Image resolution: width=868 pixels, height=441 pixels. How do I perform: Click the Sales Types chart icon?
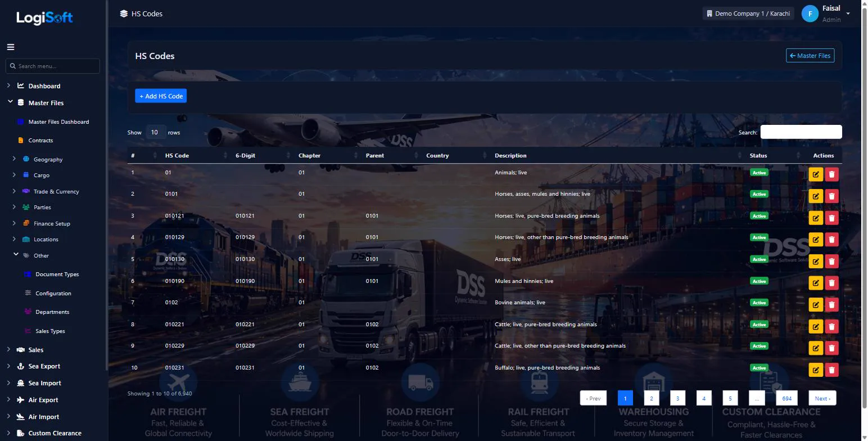pos(28,331)
